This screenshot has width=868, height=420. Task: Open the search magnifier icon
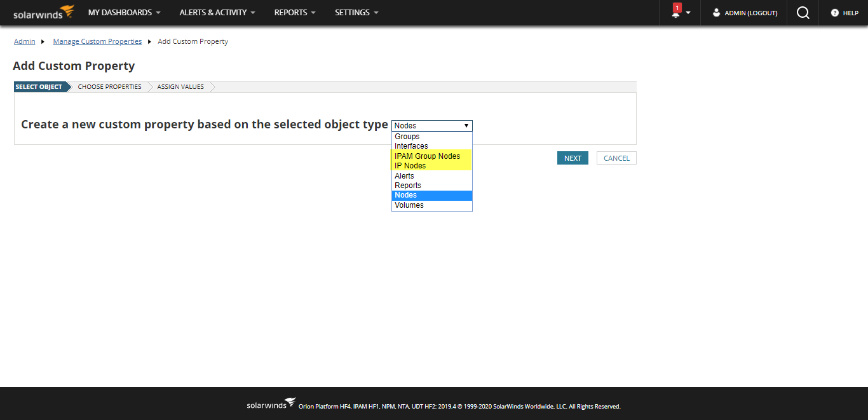pos(803,13)
